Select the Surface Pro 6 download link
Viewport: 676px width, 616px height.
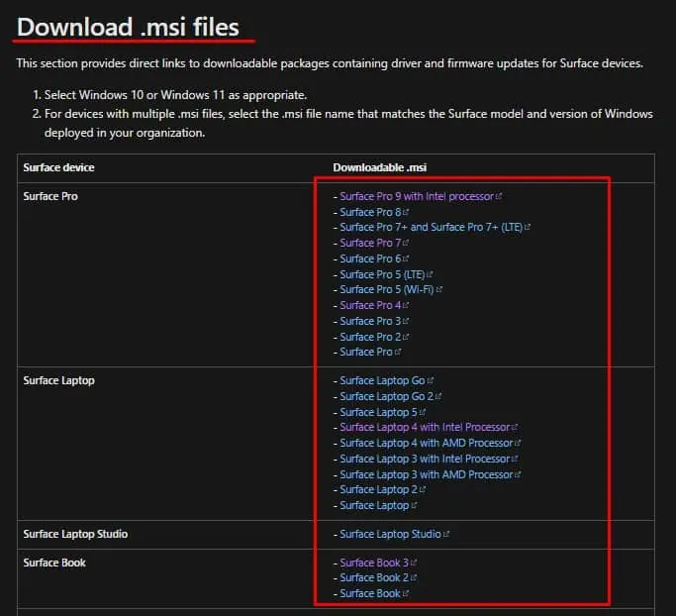pos(370,258)
